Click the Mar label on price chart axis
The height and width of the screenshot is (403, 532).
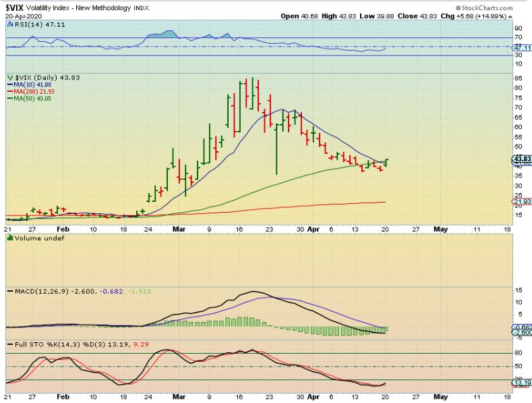179,230
